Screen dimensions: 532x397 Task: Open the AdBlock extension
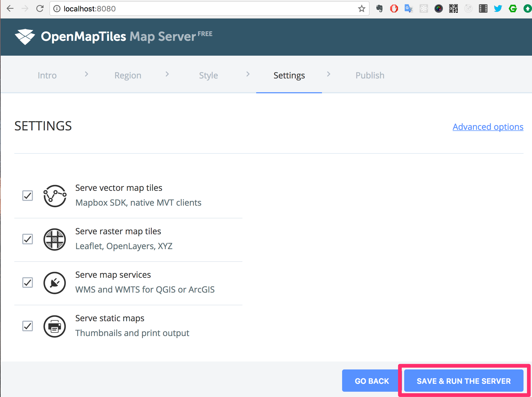394,8
